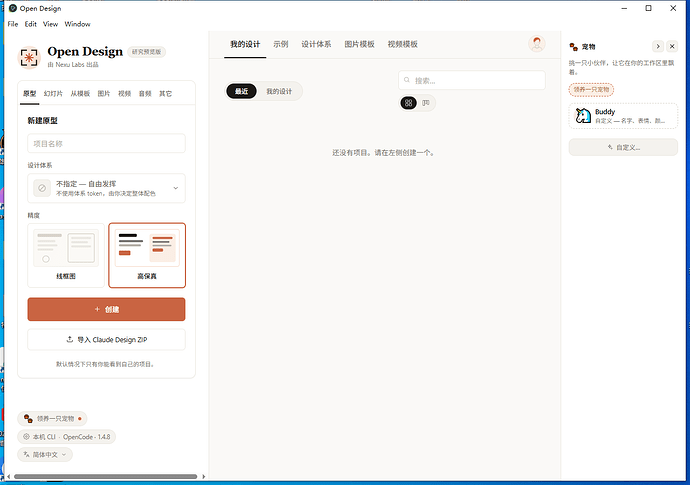This screenshot has width=690, height=485.
Task: Switch to the 设计体系 top tab
Action: pyautogui.click(x=316, y=44)
